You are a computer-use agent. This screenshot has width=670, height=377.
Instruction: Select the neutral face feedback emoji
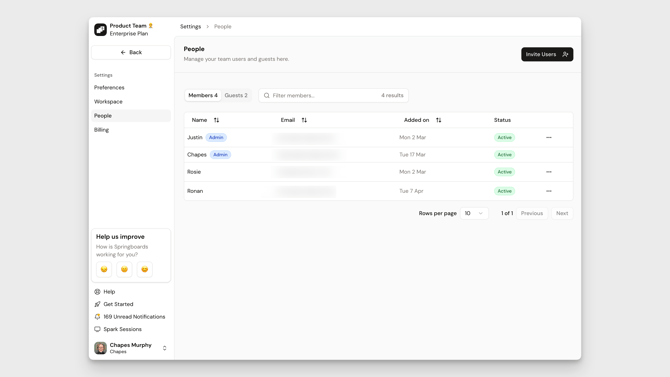[x=124, y=269]
